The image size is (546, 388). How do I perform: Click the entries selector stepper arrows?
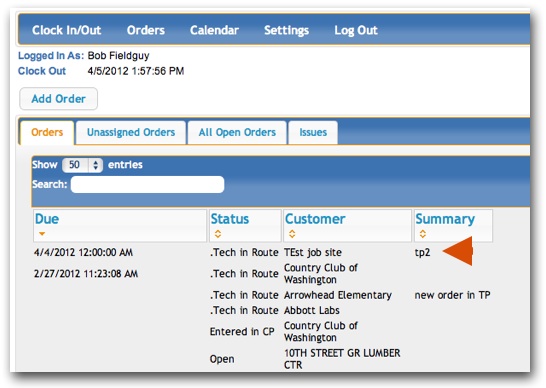pyautogui.click(x=95, y=165)
